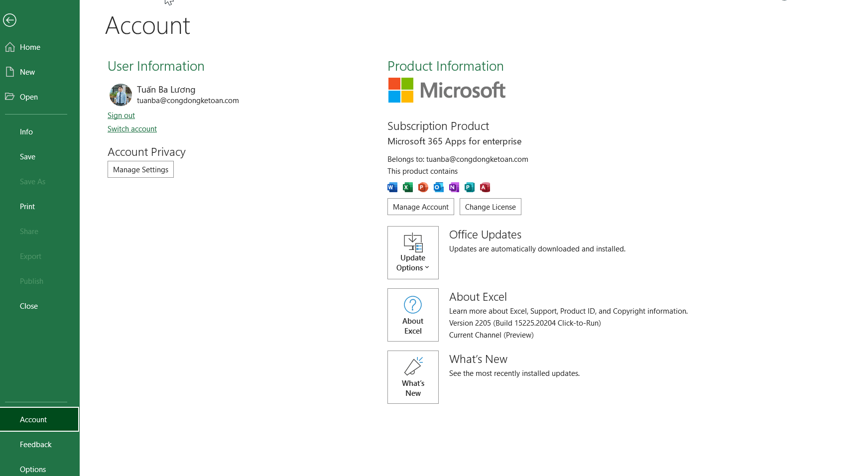The height and width of the screenshot is (476, 868).
Task: Choose Close in the sidebar
Action: 40,306
